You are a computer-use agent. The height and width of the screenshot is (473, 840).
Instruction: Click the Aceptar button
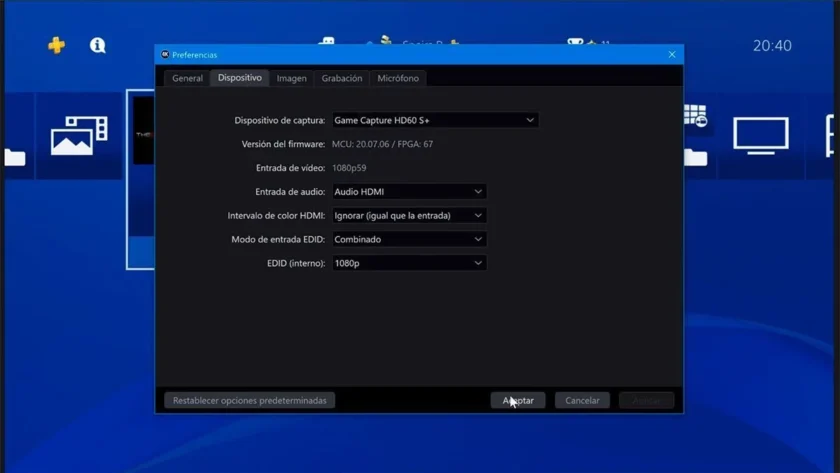(x=518, y=400)
